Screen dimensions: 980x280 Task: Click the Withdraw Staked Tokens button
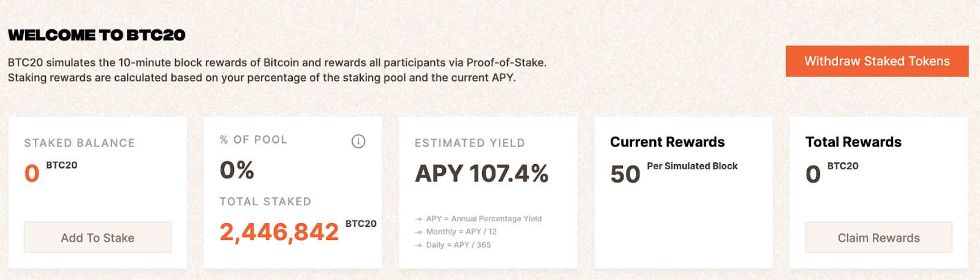point(877,61)
